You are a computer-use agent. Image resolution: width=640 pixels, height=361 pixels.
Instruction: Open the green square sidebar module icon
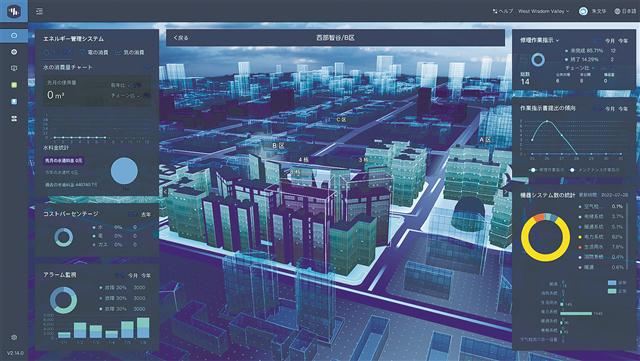14,85
